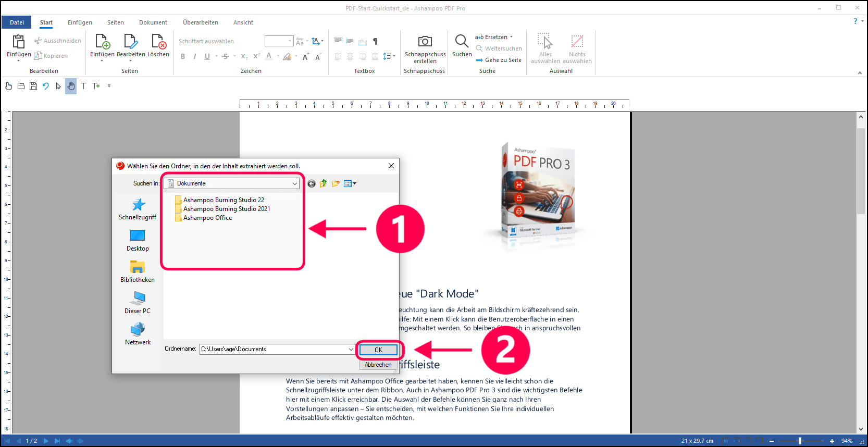
Task: Delete page with the Löschen icon
Action: point(158,42)
